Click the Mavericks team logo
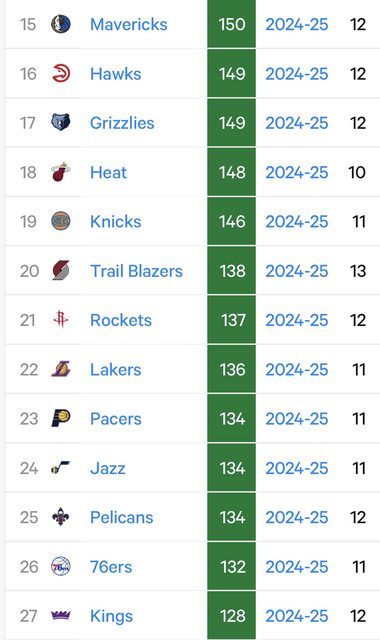 click(x=61, y=24)
